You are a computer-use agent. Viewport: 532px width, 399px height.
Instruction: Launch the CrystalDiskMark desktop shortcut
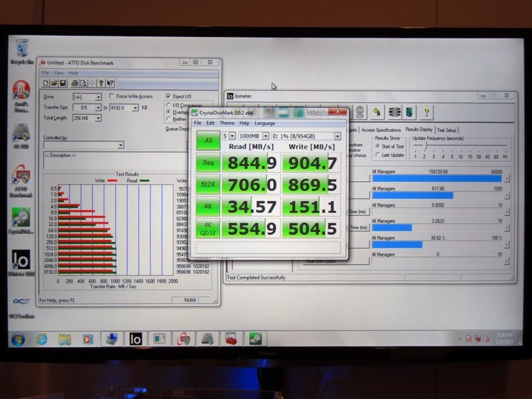[21, 221]
